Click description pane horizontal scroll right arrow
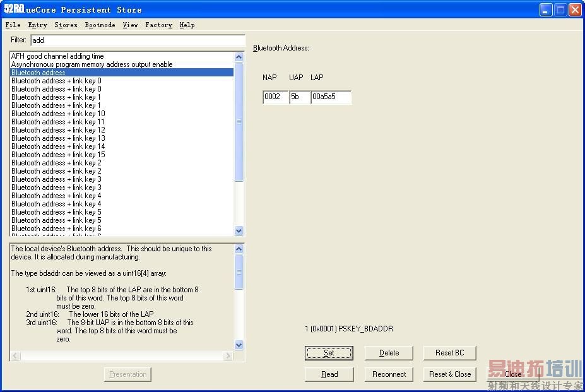Viewport: 585px width, 392px height. (x=228, y=356)
